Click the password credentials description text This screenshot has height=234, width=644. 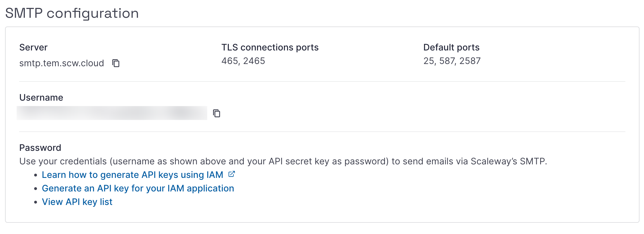(283, 161)
